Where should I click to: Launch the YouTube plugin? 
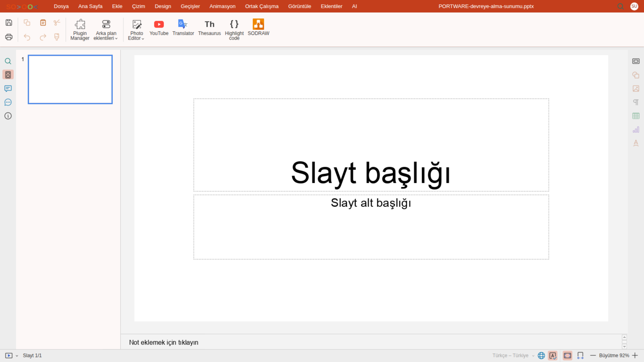(x=159, y=28)
